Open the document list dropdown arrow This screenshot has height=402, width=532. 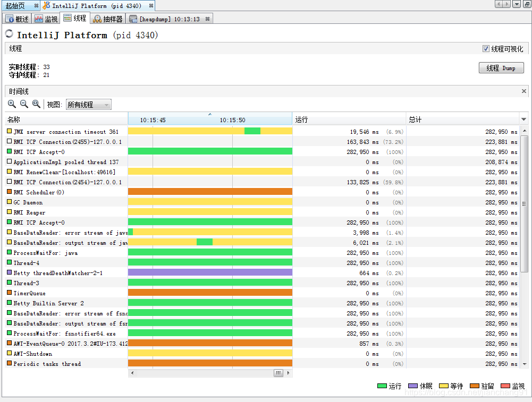517,4
